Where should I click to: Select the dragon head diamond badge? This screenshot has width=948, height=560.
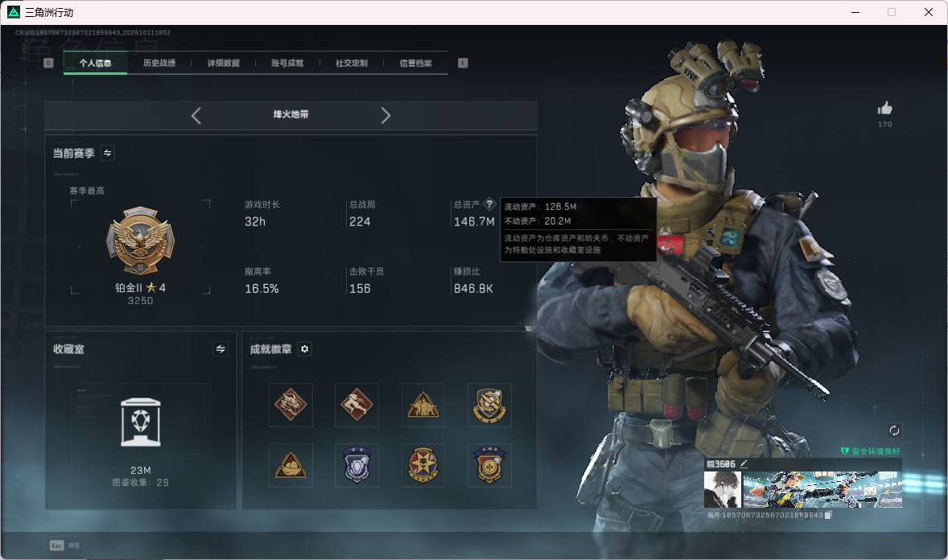291,405
